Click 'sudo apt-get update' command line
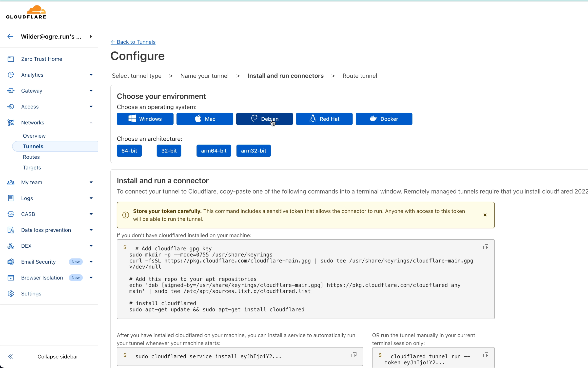The height and width of the screenshot is (368, 588). coord(217,310)
